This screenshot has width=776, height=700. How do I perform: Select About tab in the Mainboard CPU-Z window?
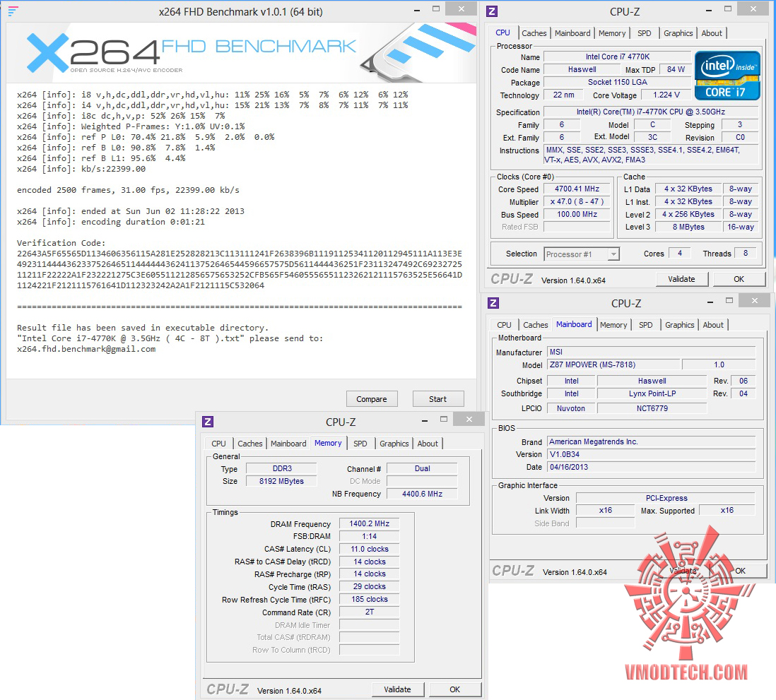click(x=713, y=325)
